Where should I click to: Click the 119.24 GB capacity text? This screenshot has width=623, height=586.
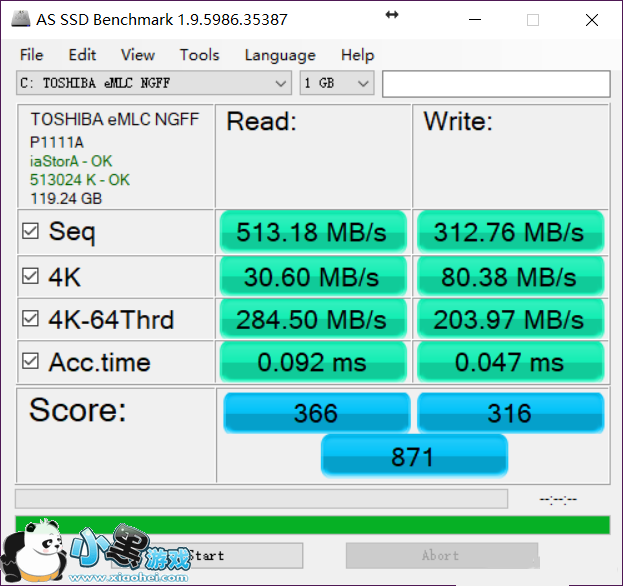tap(66, 199)
